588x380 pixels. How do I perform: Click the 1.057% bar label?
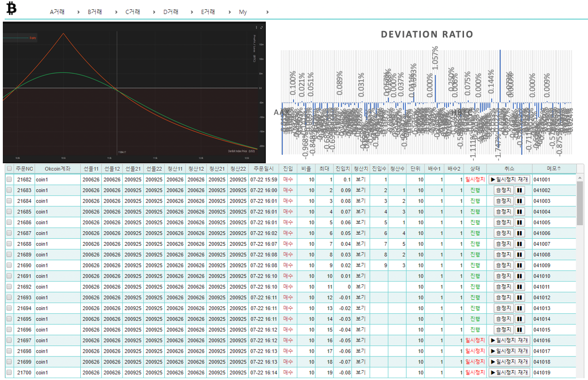pyautogui.click(x=435, y=58)
